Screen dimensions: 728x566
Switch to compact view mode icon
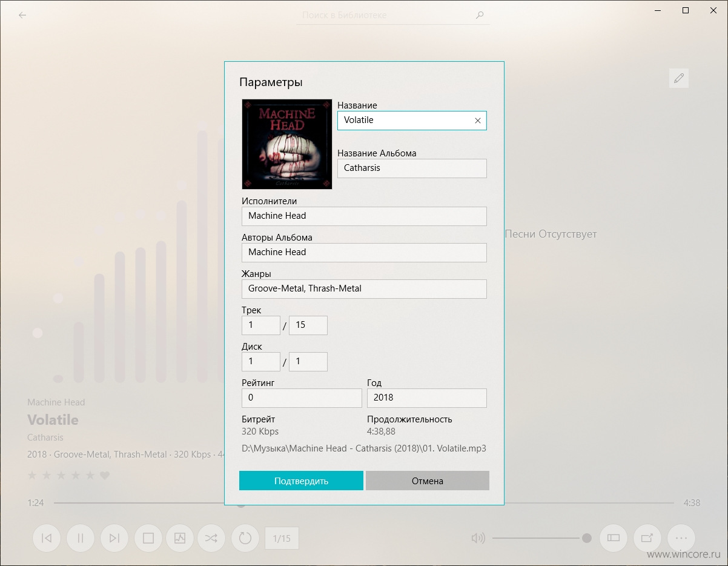(x=614, y=538)
